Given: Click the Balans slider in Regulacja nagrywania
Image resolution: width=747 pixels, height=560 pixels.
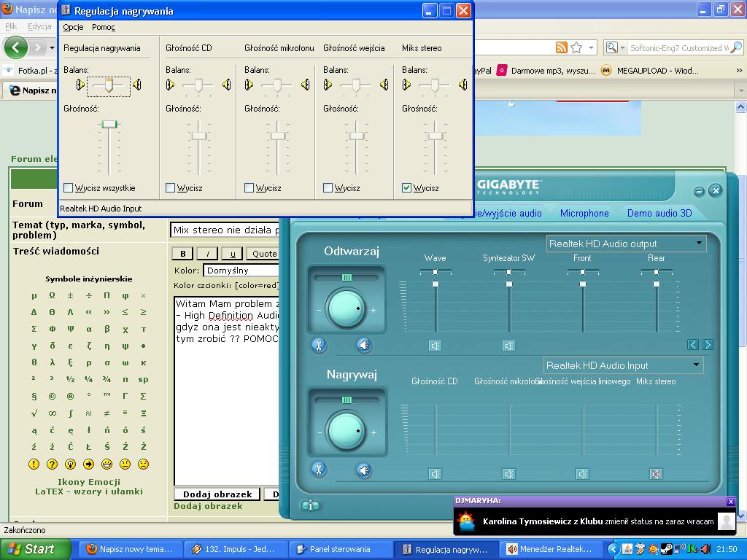Looking at the screenshot, I should click(108, 85).
